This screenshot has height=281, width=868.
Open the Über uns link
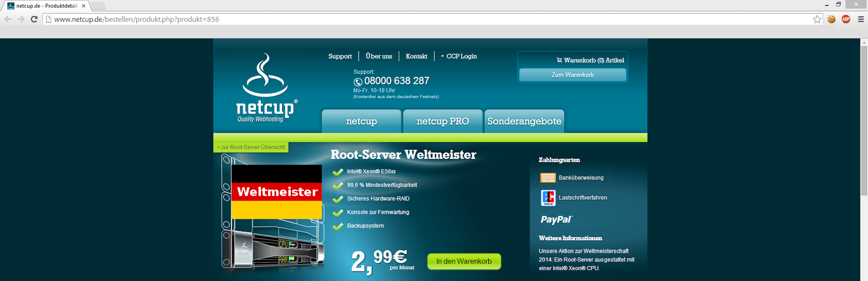[379, 56]
